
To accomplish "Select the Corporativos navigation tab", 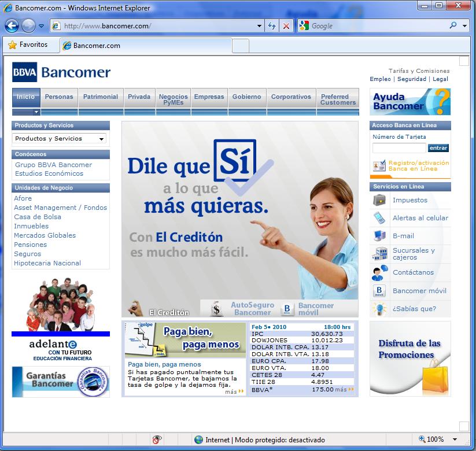I will pyautogui.click(x=291, y=97).
